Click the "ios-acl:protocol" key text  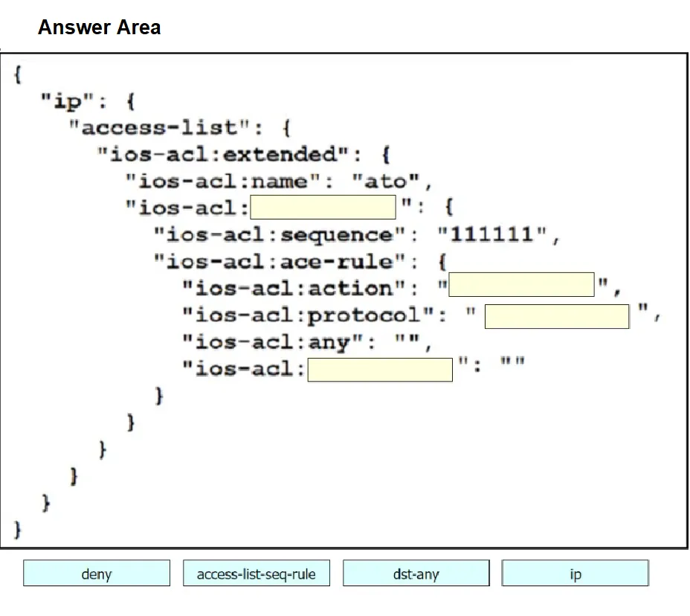[308, 315]
